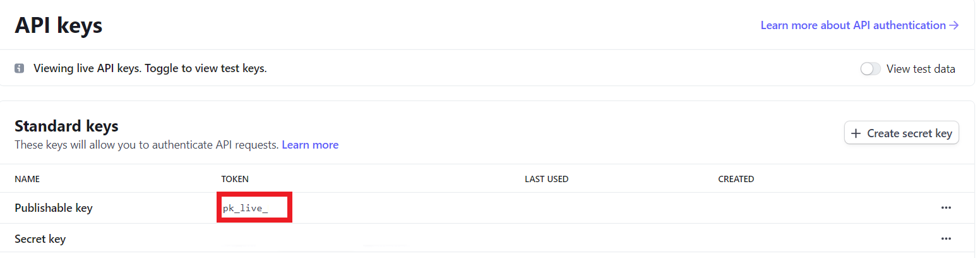Click the 'Viewing live API keys' notice text
Image resolution: width=980 pixels, height=258 pixels.
150,68
